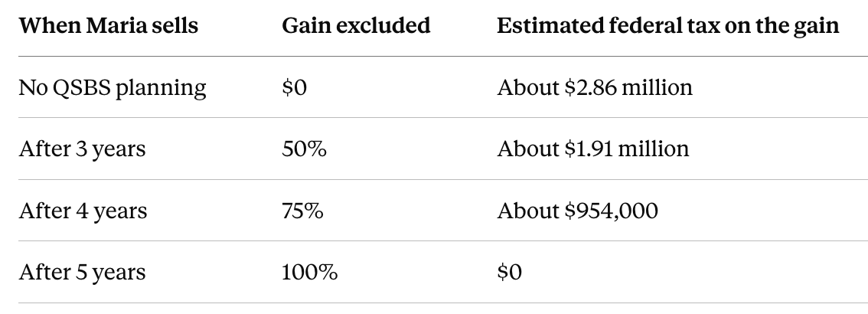Click "About $1.91 million" tax cell

(593, 149)
